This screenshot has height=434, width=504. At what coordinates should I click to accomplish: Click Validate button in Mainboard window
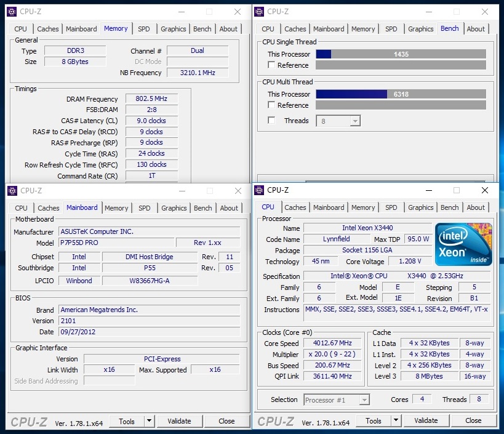(179, 421)
